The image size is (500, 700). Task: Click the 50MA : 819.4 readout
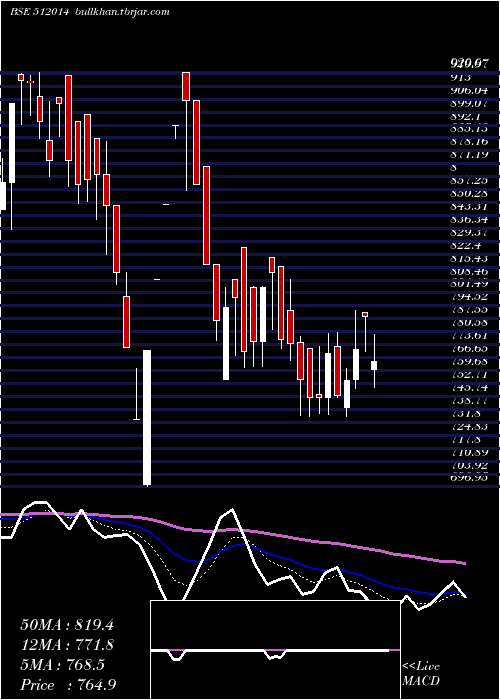point(67,625)
